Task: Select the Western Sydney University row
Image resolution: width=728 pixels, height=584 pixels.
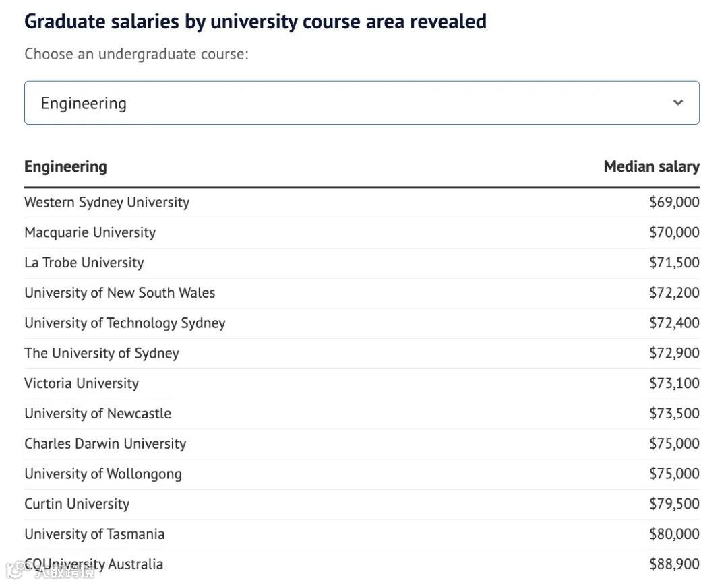Action: (x=107, y=202)
